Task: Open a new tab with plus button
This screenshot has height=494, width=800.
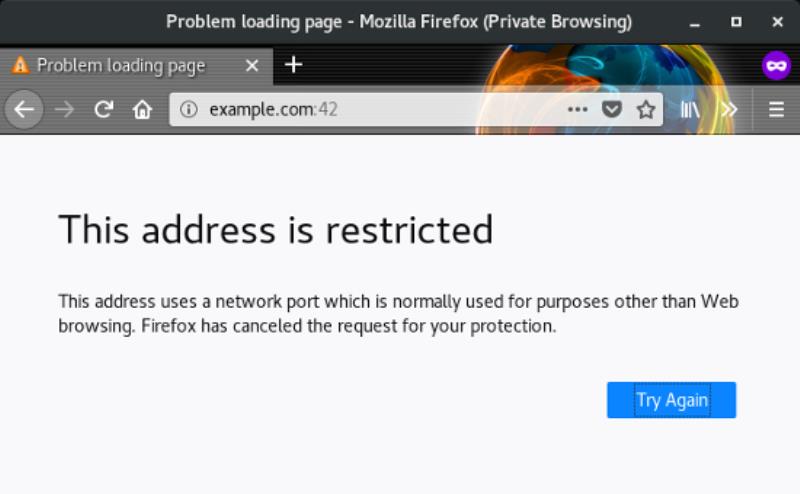Action: [293, 65]
